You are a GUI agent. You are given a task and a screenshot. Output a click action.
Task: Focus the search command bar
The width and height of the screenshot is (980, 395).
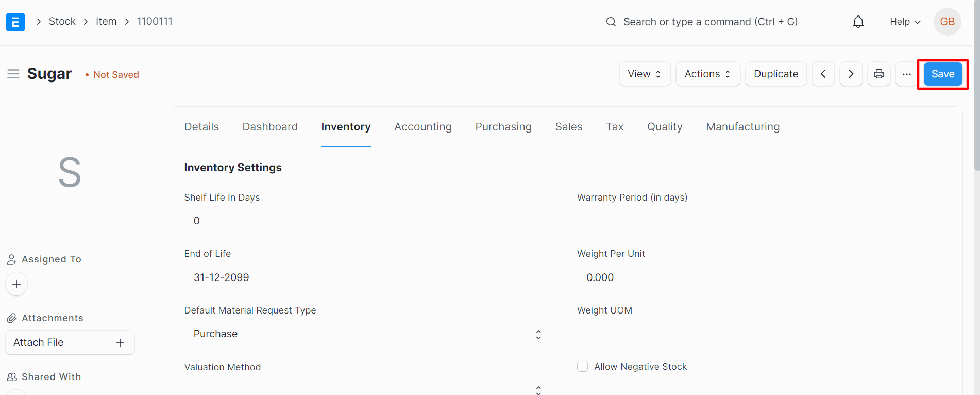coord(711,22)
